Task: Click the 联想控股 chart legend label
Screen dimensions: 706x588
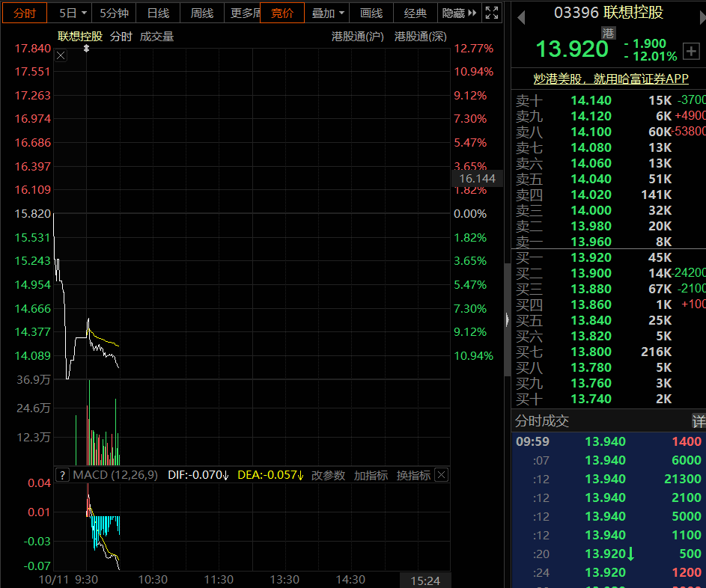Action: click(x=80, y=37)
